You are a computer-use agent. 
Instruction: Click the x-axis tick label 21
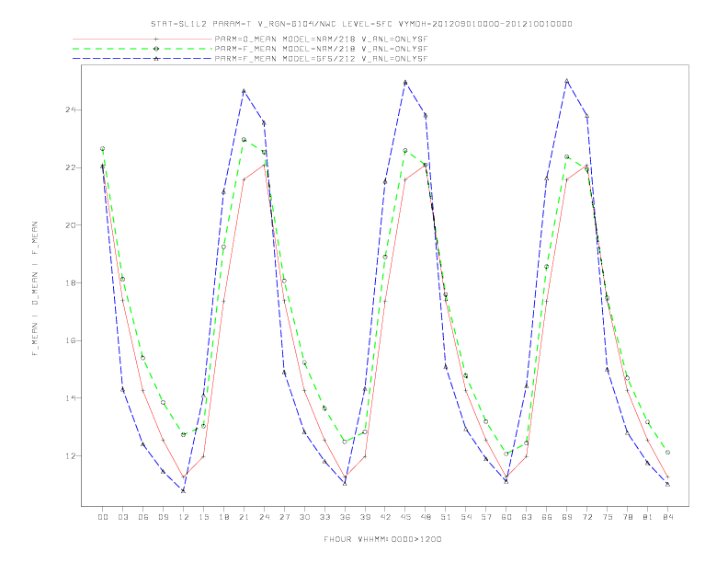(244, 517)
